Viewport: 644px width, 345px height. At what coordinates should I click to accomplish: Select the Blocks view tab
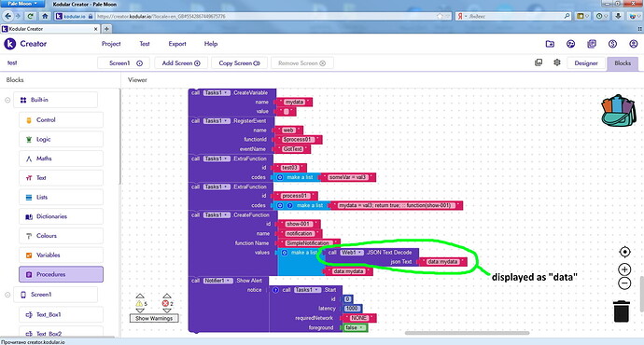pyautogui.click(x=623, y=63)
